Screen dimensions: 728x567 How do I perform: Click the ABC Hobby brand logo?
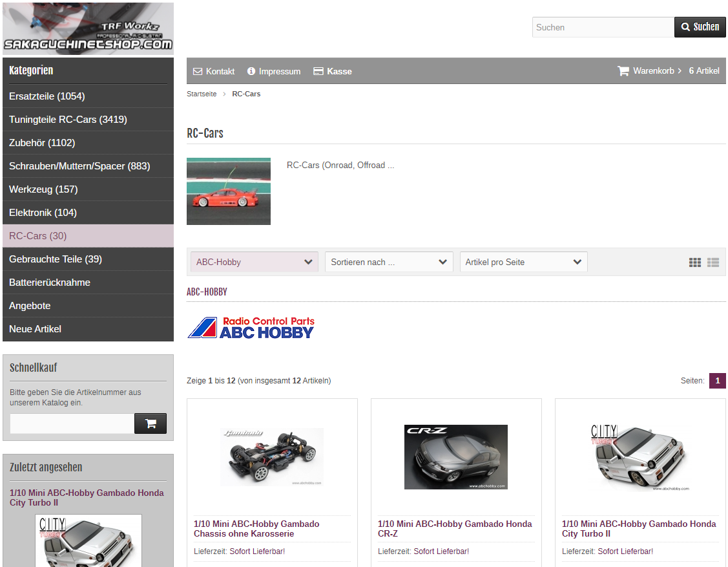251,328
